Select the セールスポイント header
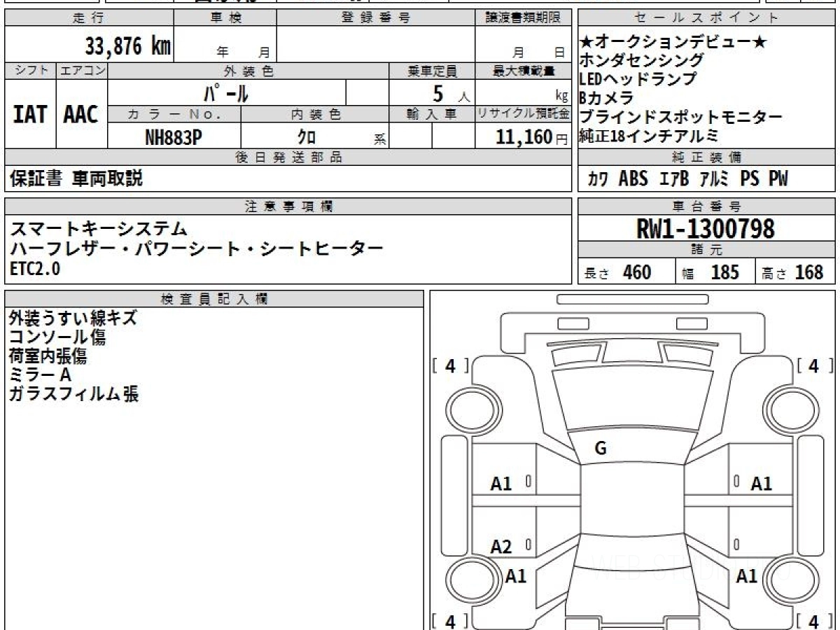Screen dimensions: 840x630 (706, 18)
